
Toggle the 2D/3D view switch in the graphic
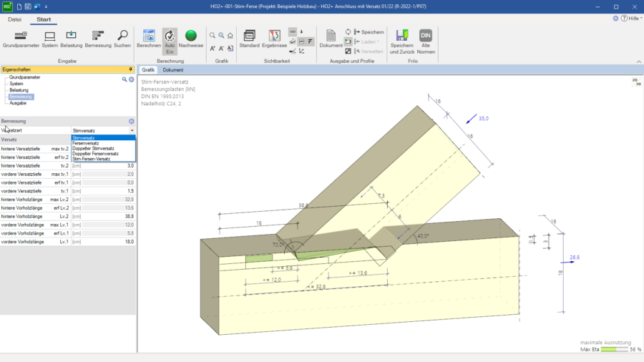[x=637, y=82]
